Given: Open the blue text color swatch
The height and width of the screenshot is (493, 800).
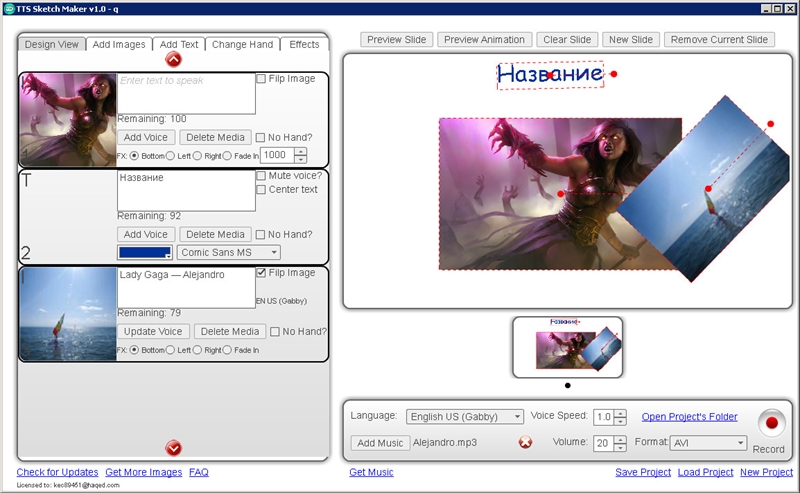Looking at the screenshot, I should [x=145, y=252].
